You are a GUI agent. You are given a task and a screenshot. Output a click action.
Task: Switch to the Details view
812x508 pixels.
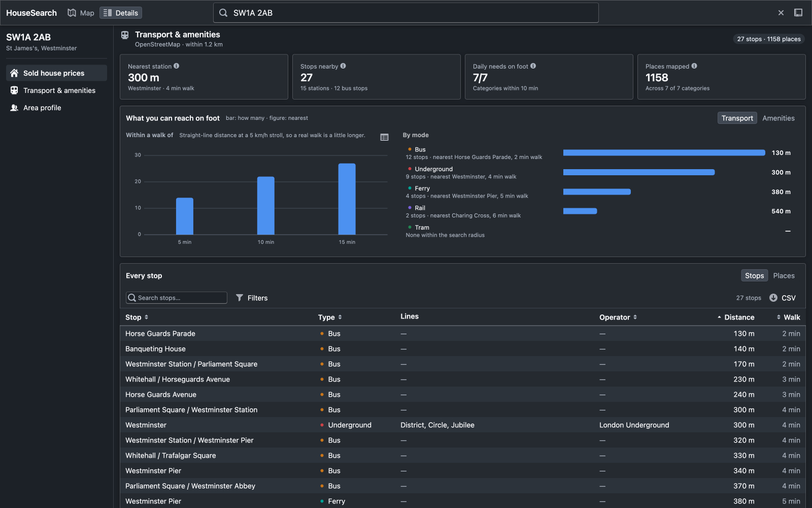pos(121,13)
